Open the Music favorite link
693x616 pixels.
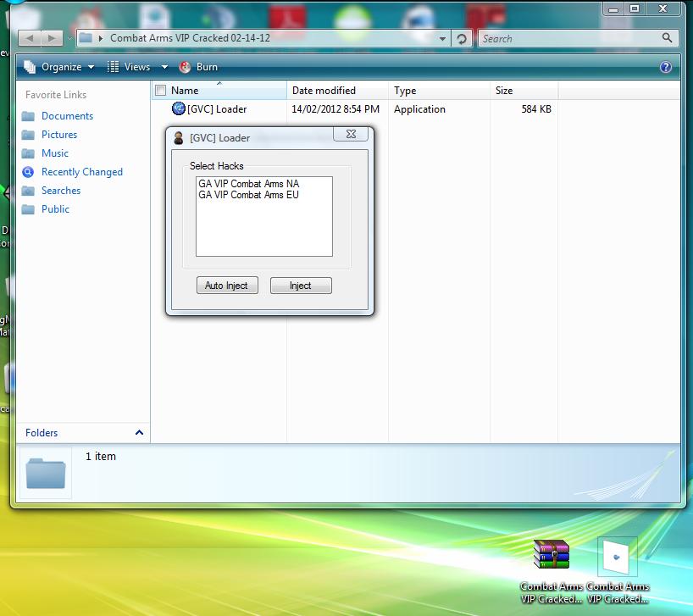(x=55, y=153)
